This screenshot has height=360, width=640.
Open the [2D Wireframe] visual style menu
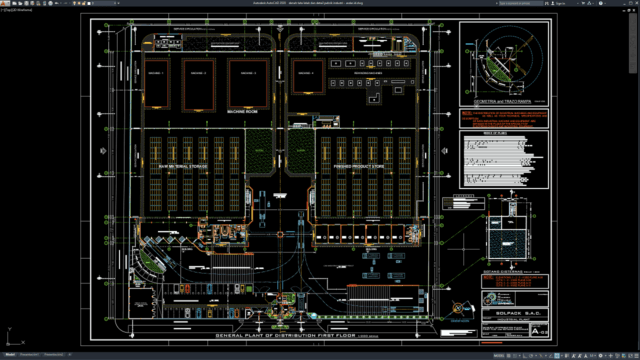22,10
